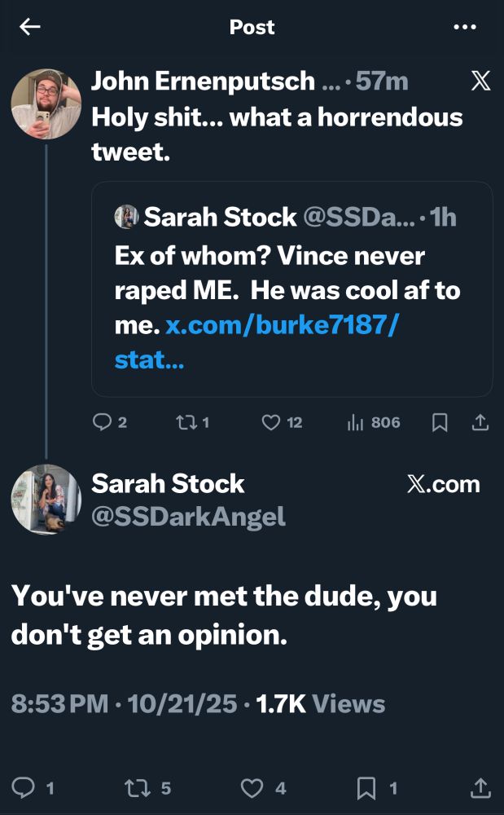Follow the x.com/burke7187 link

281,325
